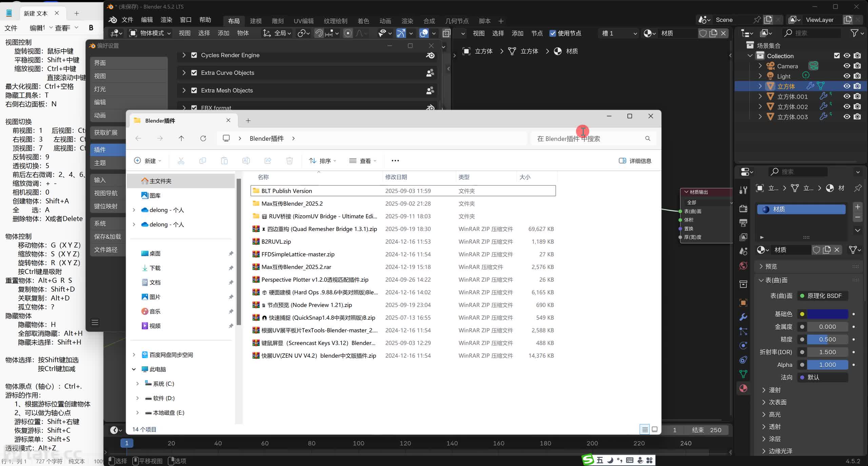Click the Render properties camera tab

[743, 209]
